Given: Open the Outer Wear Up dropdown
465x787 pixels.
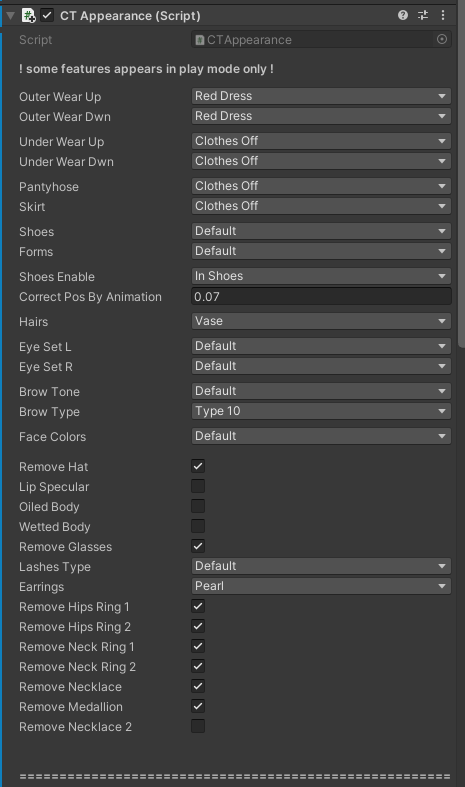Looking at the screenshot, I should pos(321,96).
